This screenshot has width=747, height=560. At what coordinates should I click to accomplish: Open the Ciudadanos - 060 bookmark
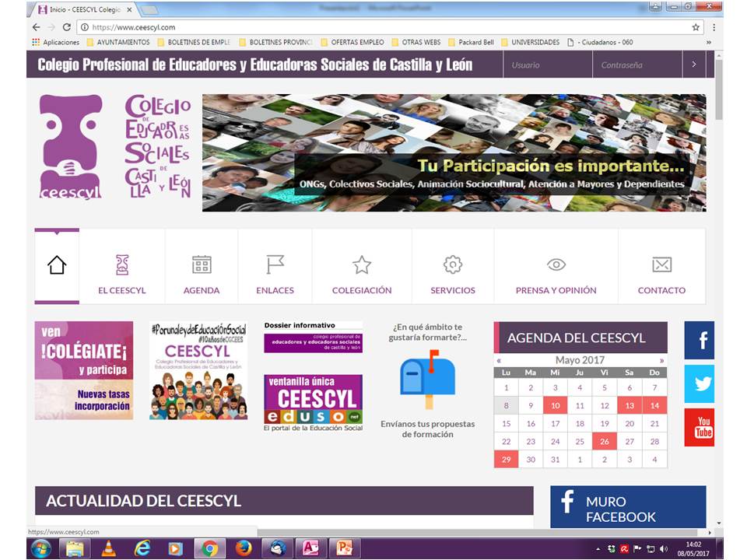pyautogui.click(x=600, y=42)
